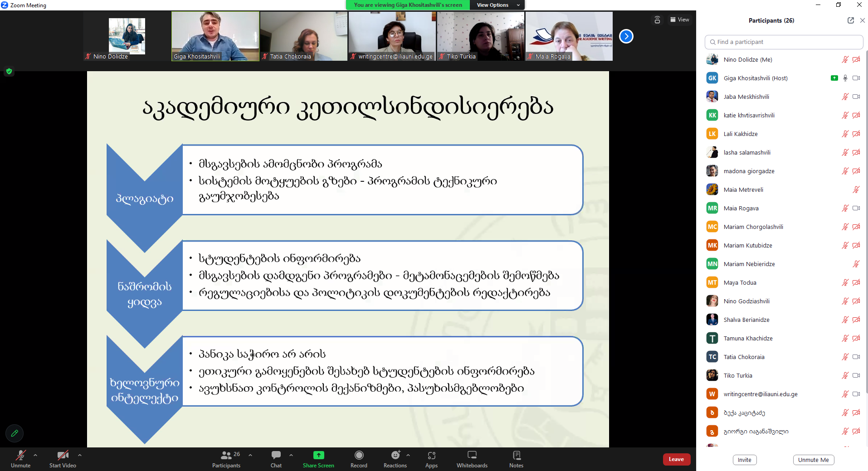Unmute the microphone in the bottom toolbar
The height and width of the screenshot is (471, 868).
point(20,459)
